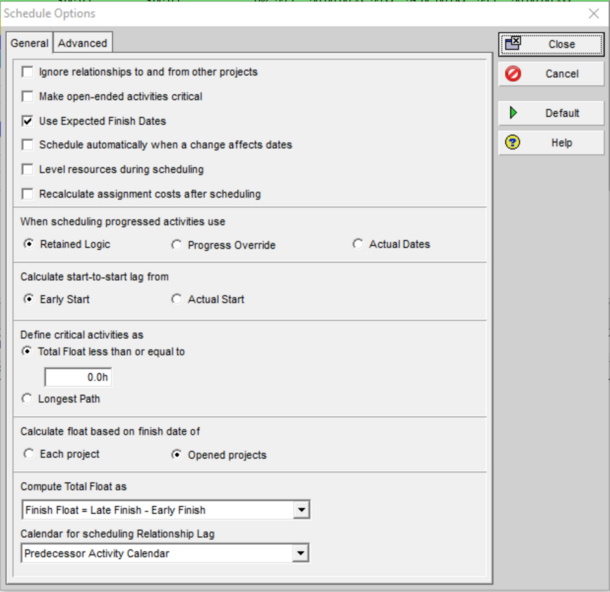Expand the Compute Total Float dropdown

tap(302, 510)
